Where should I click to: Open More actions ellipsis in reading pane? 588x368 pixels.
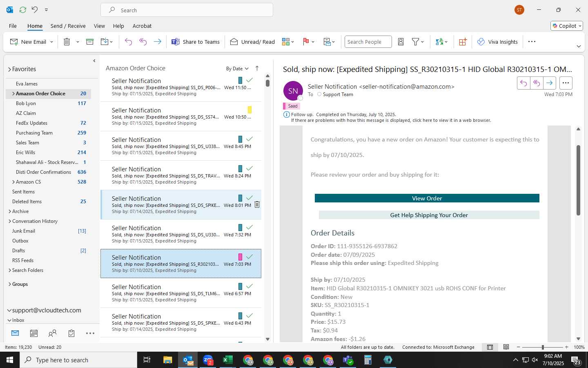click(566, 83)
